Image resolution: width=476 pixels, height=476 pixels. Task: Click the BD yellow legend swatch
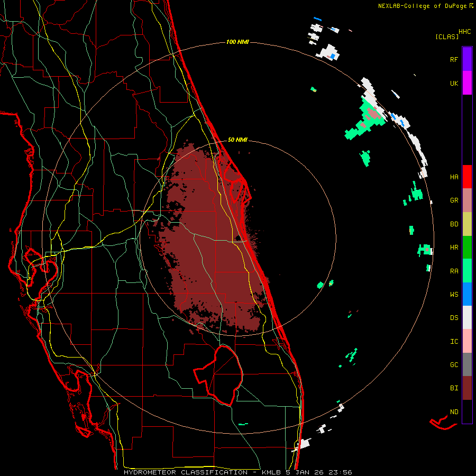pyautogui.click(x=467, y=224)
